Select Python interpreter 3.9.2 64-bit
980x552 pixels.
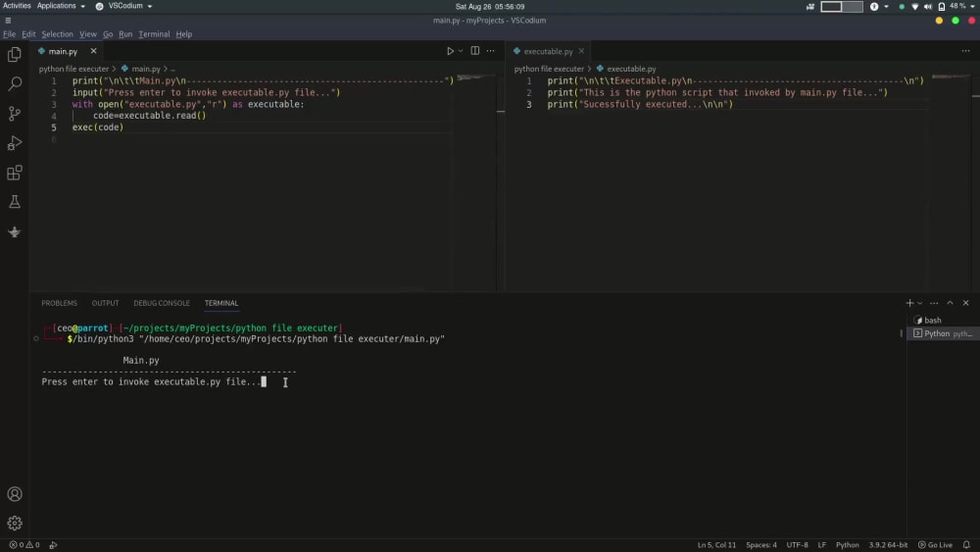tap(888, 544)
